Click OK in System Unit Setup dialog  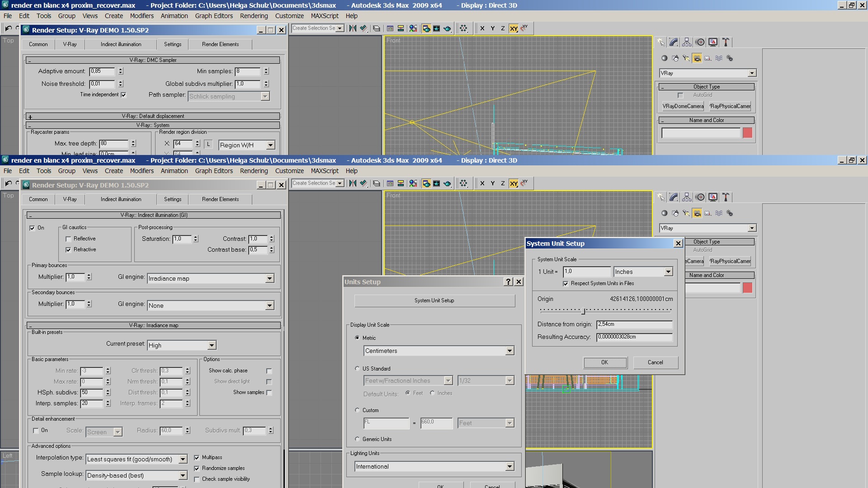(604, 362)
